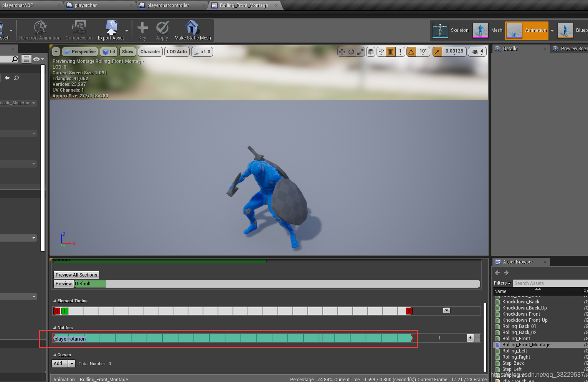Image resolution: width=588 pixels, height=382 pixels.
Task: Open Details panel tab
Action: coord(520,49)
